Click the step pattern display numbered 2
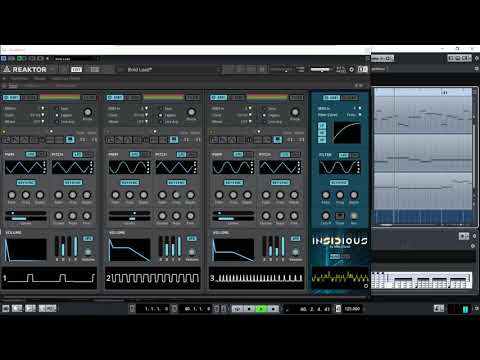Viewport: 480px width, 360px height. (x=153, y=278)
